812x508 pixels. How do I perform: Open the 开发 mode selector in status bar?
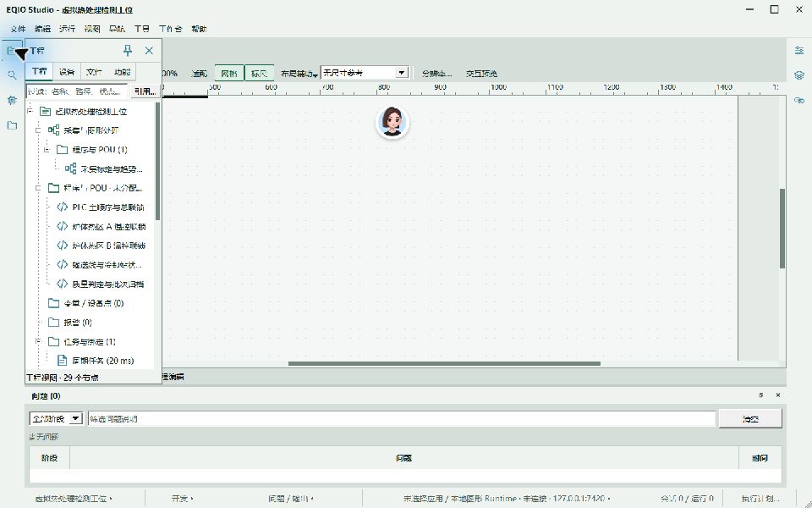[x=183, y=498]
